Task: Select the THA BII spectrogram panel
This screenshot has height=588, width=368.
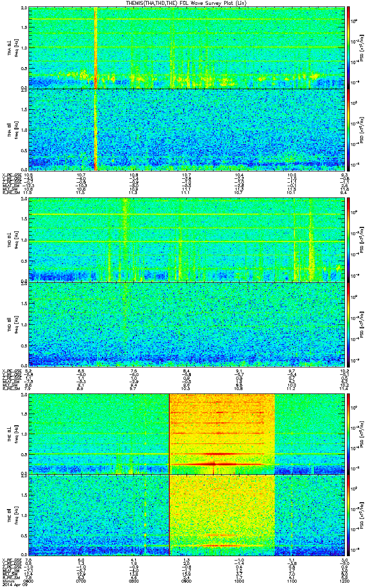Action: (x=185, y=129)
